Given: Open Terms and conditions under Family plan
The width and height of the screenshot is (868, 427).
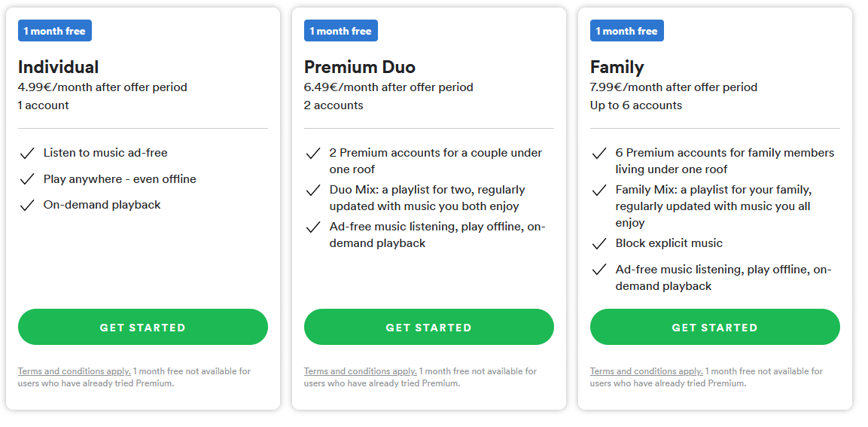Looking at the screenshot, I should click(647, 371).
